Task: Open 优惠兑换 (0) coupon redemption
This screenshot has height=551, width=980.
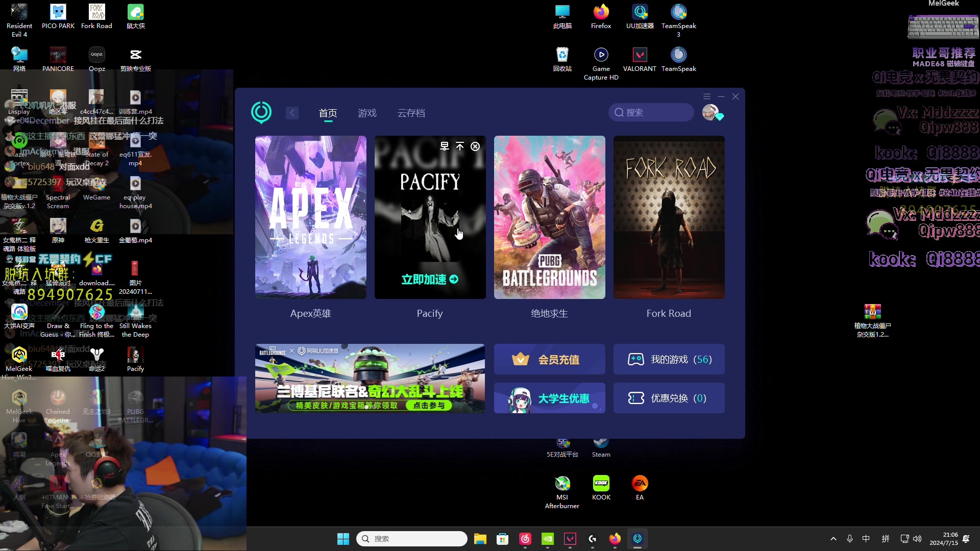Action: pos(669,398)
